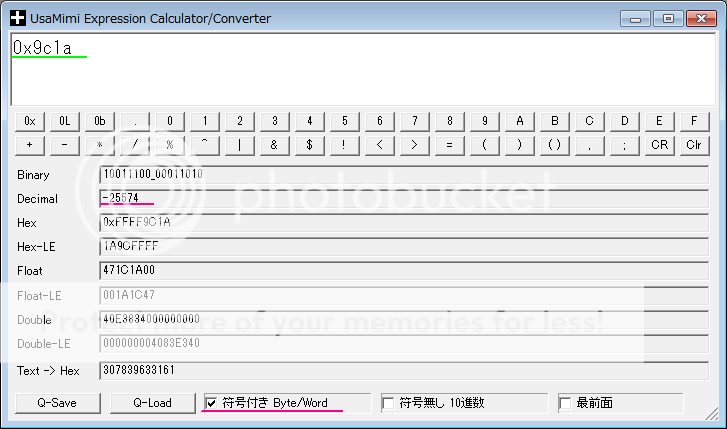Insert the 0x hex prefix button
The image size is (727, 429).
point(30,122)
